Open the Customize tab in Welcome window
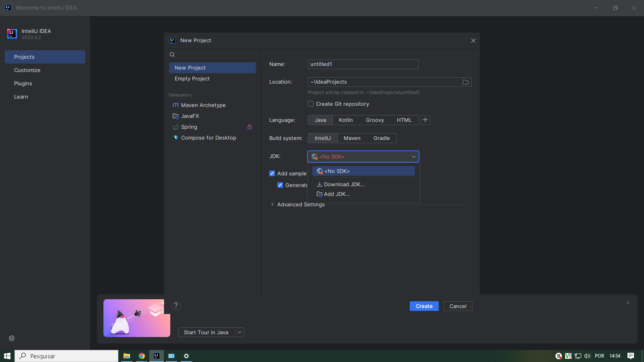This screenshot has height=362, width=644. tap(45, 70)
